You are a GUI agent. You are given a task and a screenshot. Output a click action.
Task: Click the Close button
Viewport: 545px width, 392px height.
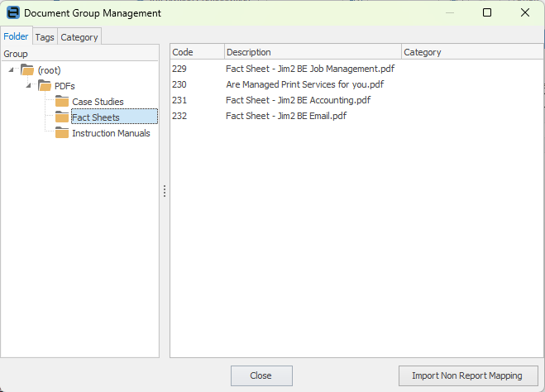(x=261, y=375)
